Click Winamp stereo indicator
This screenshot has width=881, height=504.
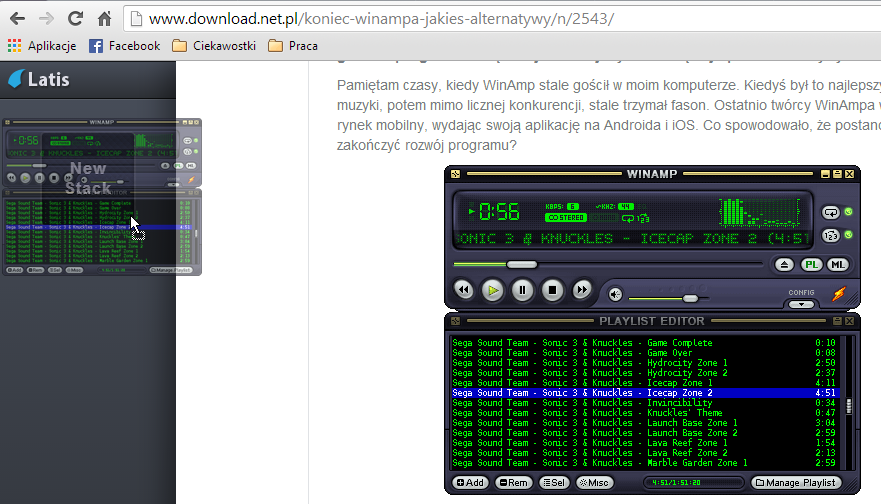[565, 217]
